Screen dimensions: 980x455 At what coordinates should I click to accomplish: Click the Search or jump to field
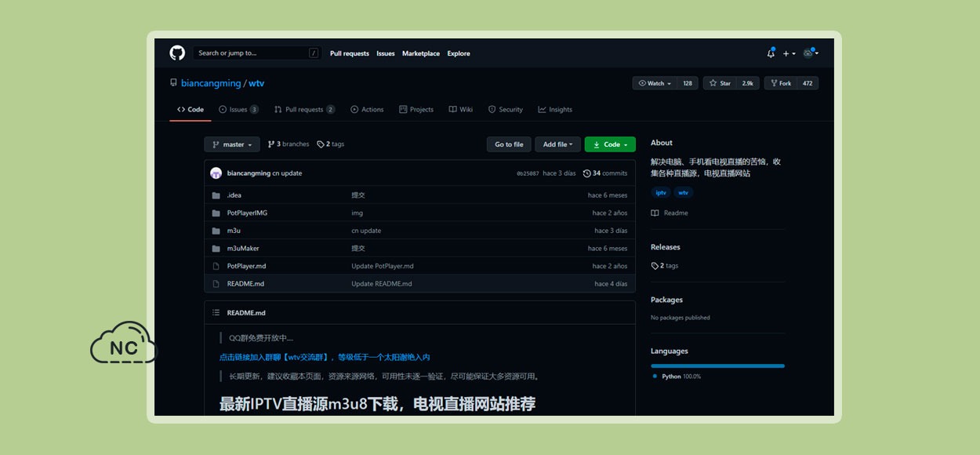coord(257,53)
